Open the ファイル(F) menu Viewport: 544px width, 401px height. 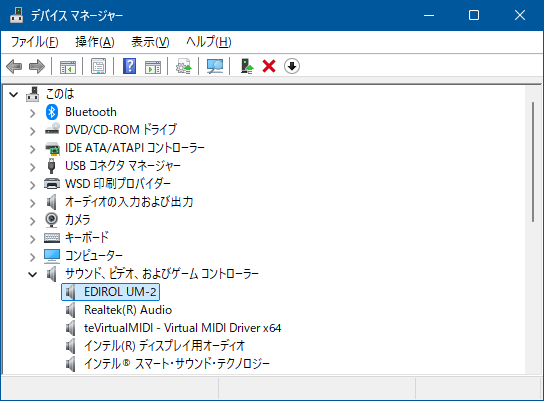pos(34,42)
